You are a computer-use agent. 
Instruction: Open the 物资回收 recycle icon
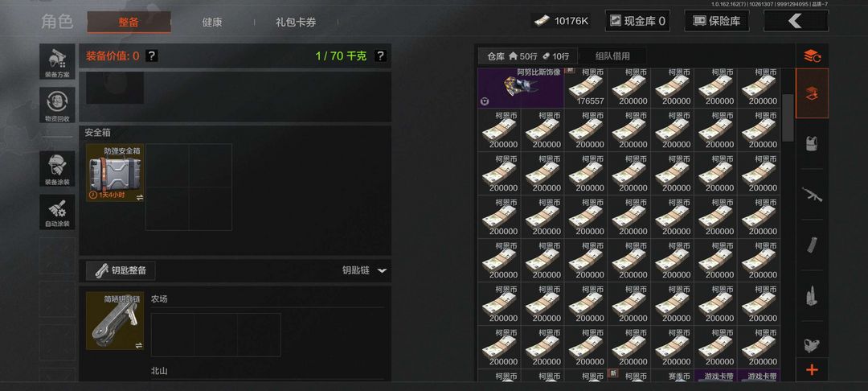click(x=57, y=105)
